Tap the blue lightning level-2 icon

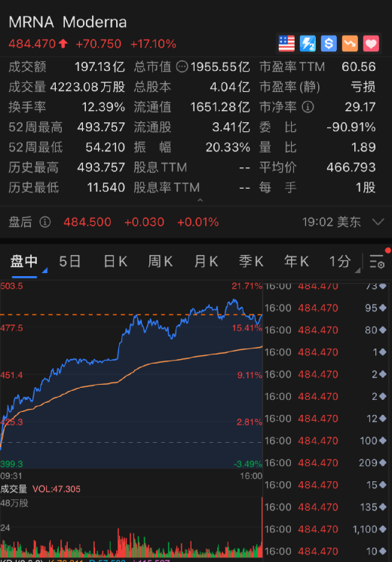click(x=308, y=44)
